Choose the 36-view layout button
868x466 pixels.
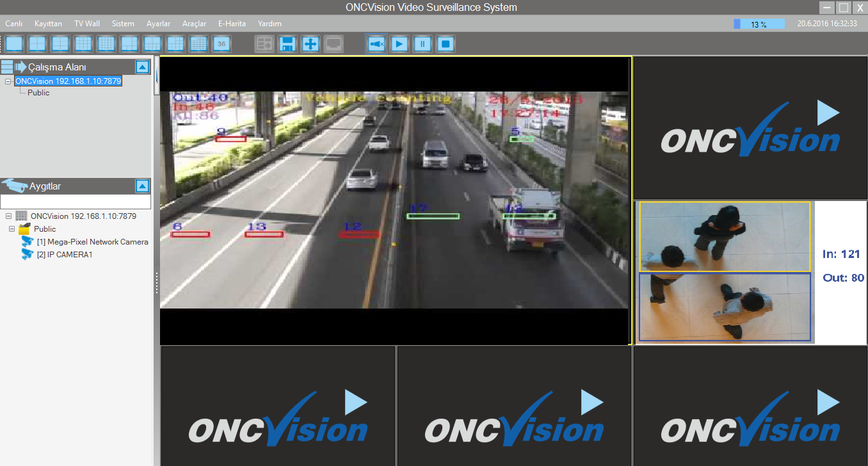(x=221, y=44)
